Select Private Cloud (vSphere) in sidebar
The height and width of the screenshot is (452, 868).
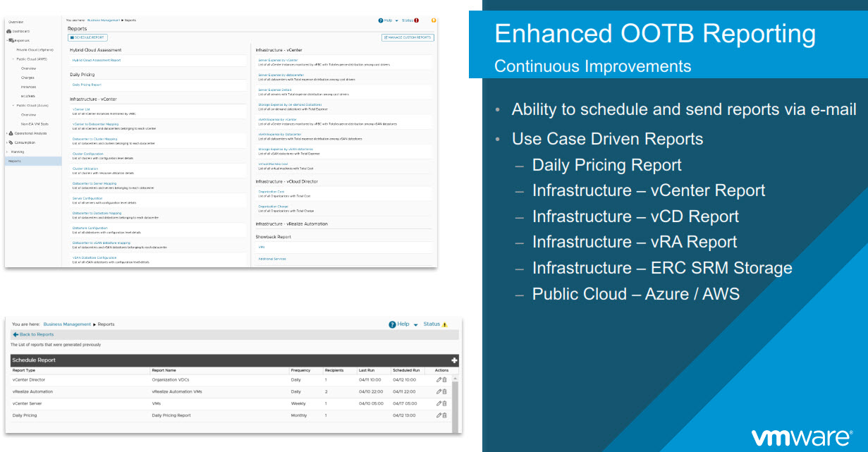point(35,50)
